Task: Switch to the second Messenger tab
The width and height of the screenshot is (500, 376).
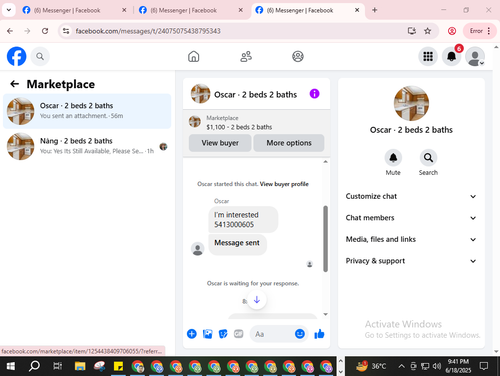Action: click(x=190, y=10)
